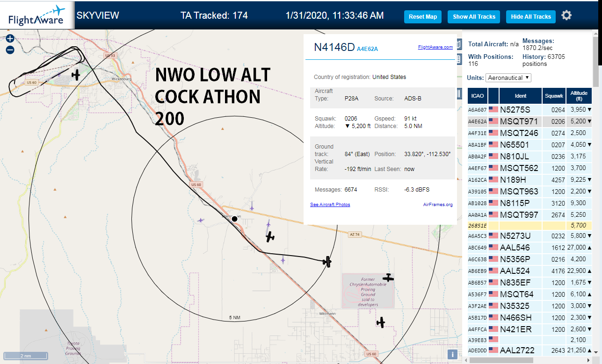Select the MSQT64 aircraft row
Image resolution: width=602 pixels, height=364 pixels.
tap(530, 294)
